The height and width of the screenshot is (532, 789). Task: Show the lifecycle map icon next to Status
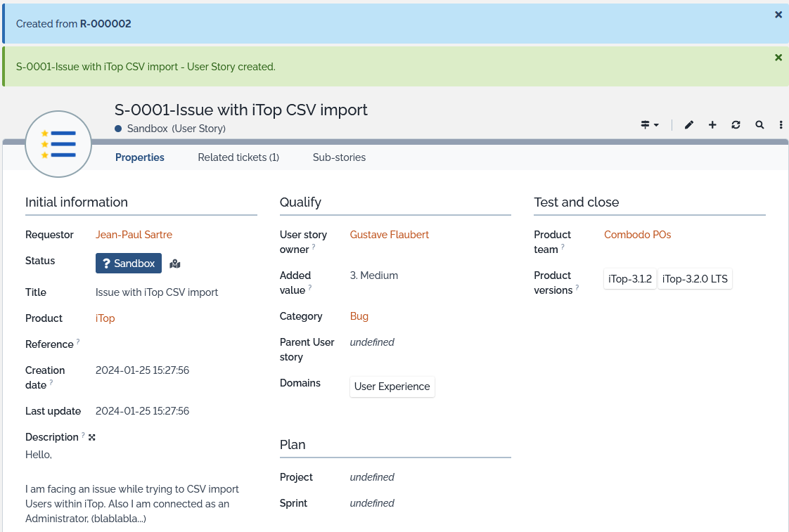point(175,264)
